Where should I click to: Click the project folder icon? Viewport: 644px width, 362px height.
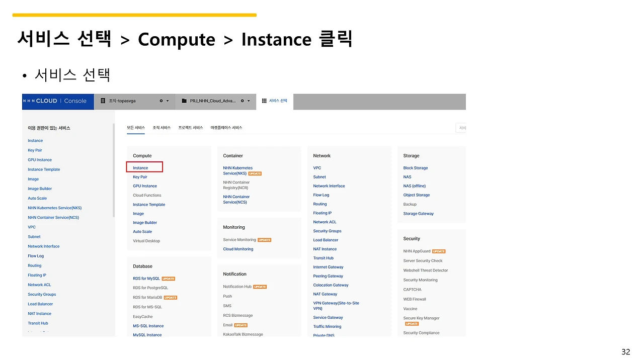[184, 101]
